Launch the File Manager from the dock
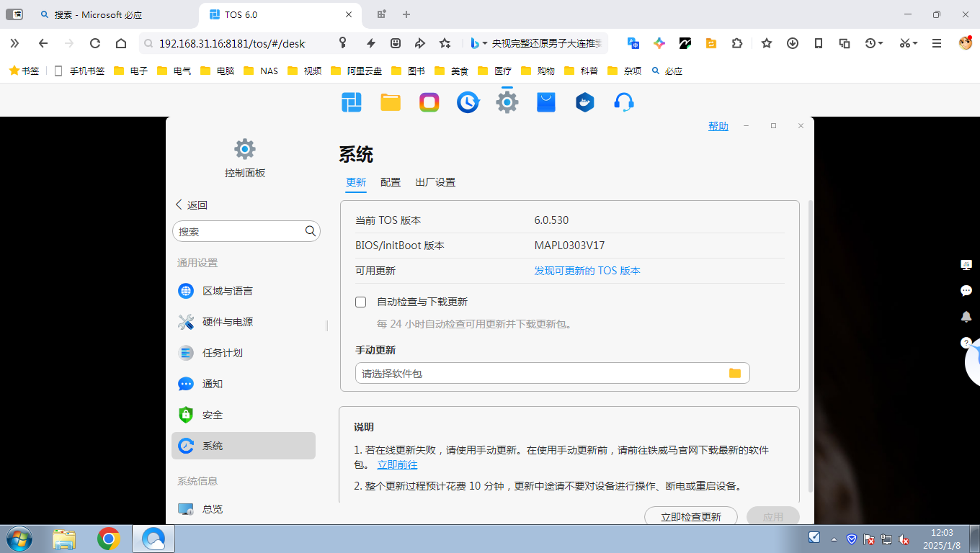 390,102
